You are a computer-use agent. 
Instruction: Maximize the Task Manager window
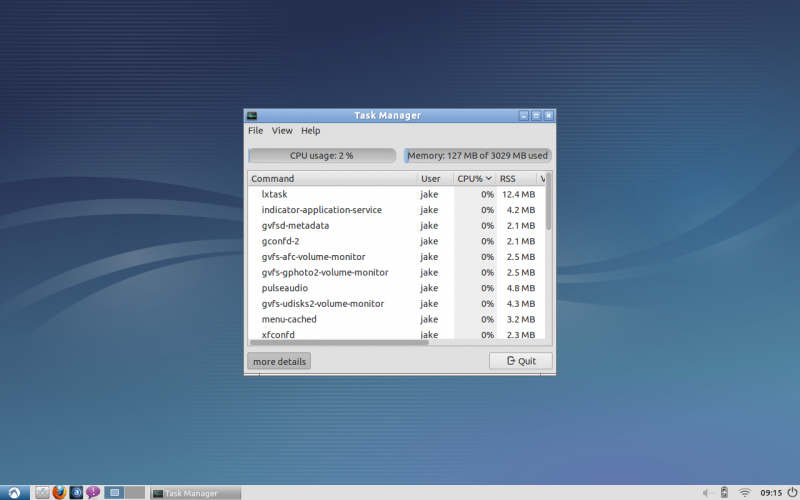(x=536, y=116)
